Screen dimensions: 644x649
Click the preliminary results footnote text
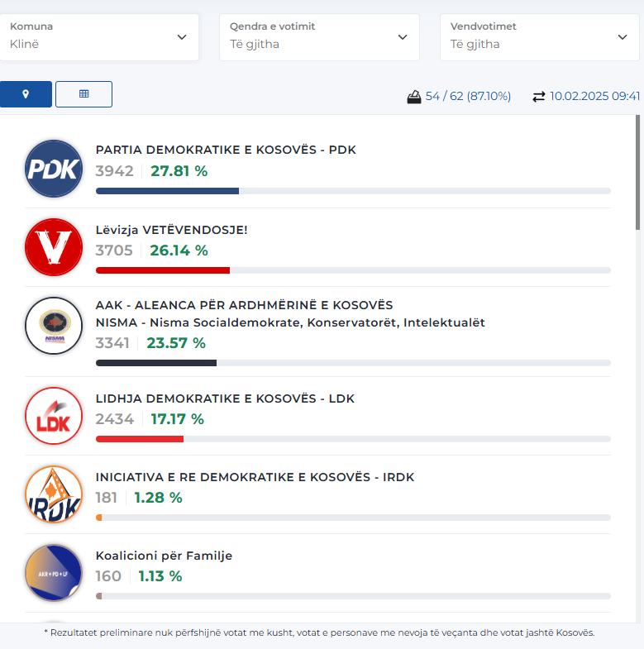tap(319, 632)
